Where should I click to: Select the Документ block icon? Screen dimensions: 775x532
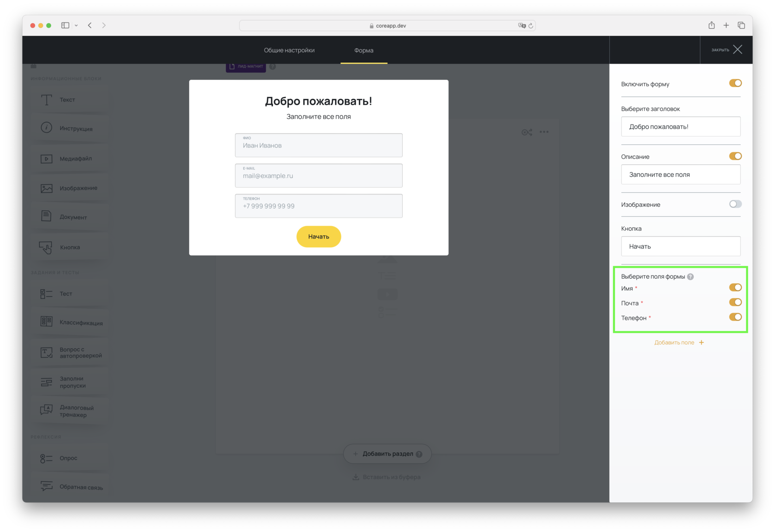point(47,216)
